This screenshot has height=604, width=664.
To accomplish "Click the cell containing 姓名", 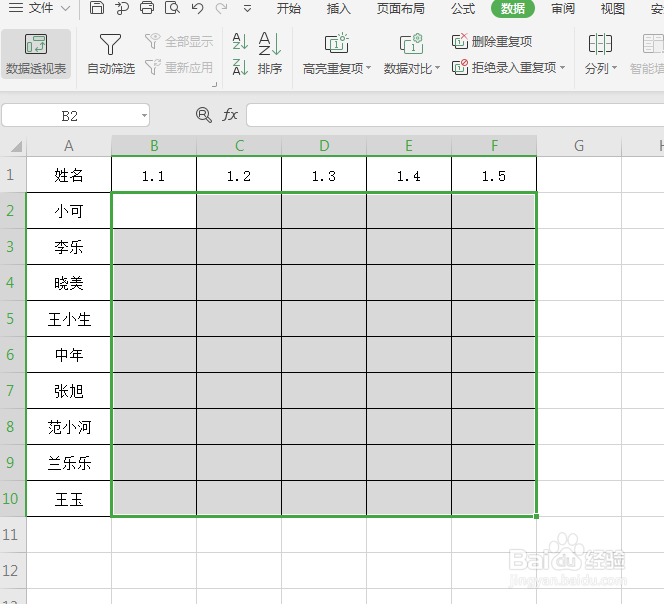I will click(69, 175).
